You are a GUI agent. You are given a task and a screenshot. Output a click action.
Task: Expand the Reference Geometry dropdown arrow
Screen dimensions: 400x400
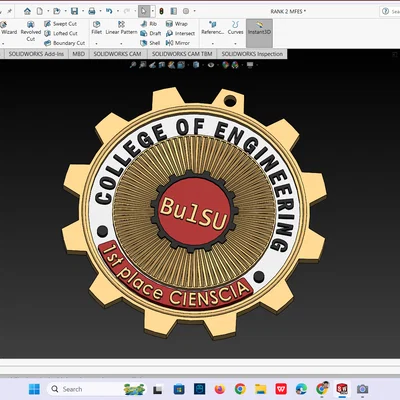point(212,43)
